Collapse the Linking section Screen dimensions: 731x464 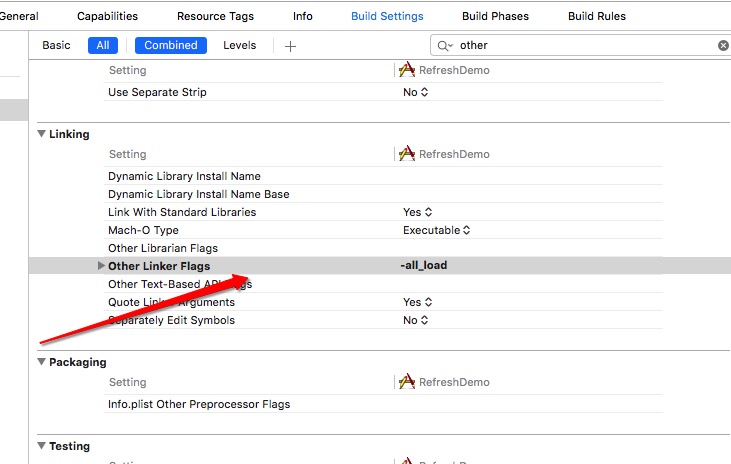(x=41, y=134)
